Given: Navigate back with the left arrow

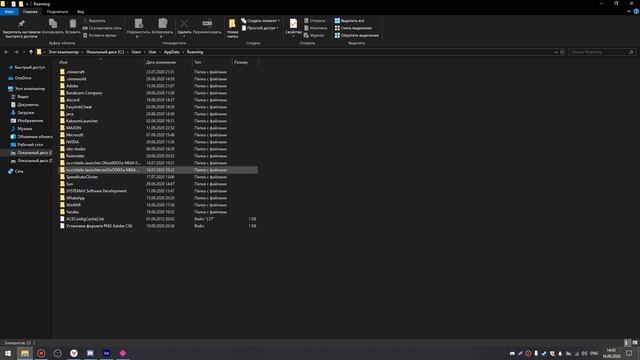Looking at the screenshot, I should click(x=6, y=52).
